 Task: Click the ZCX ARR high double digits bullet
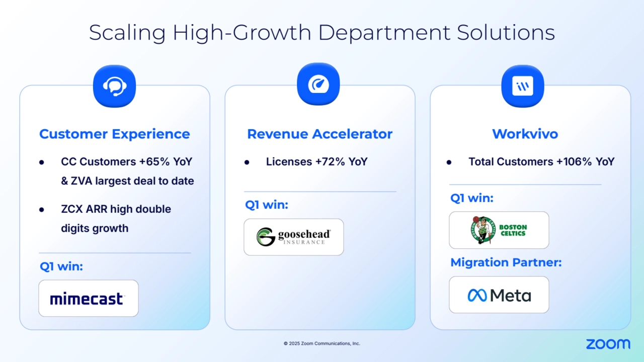[116, 219]
